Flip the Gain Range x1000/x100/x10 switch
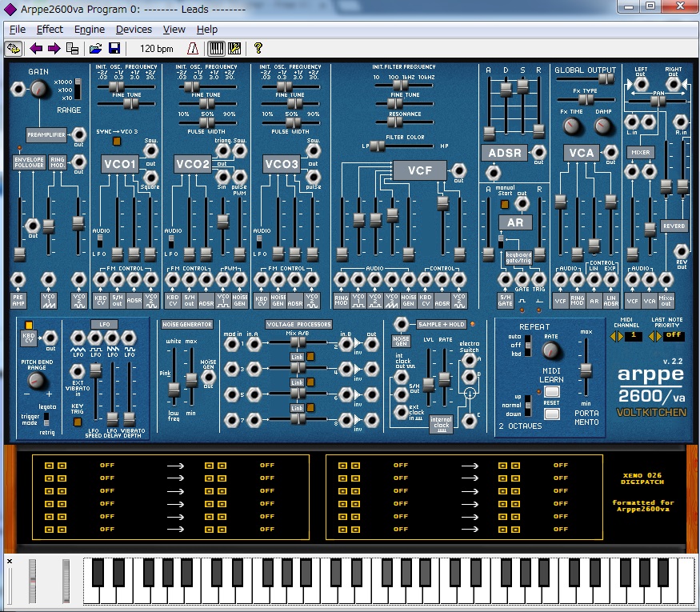700x612 pixels. pyautogui.click(x=78, y=89)
